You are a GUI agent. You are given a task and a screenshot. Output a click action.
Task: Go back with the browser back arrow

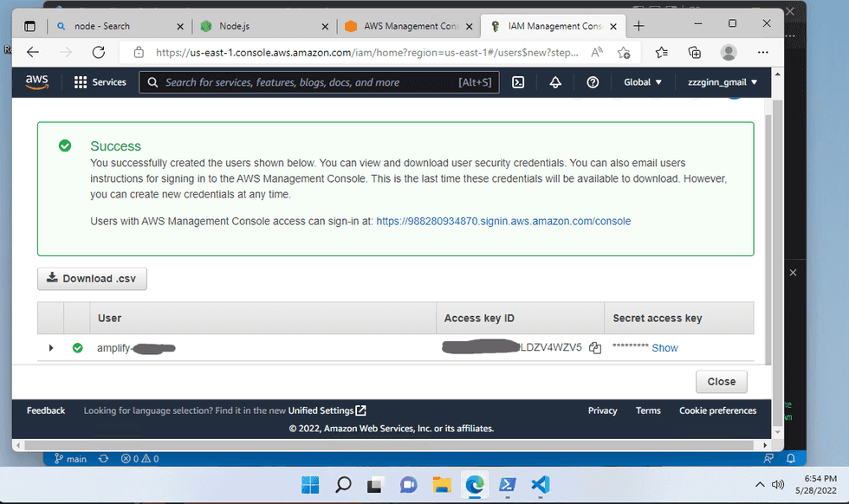coord(33,52)
